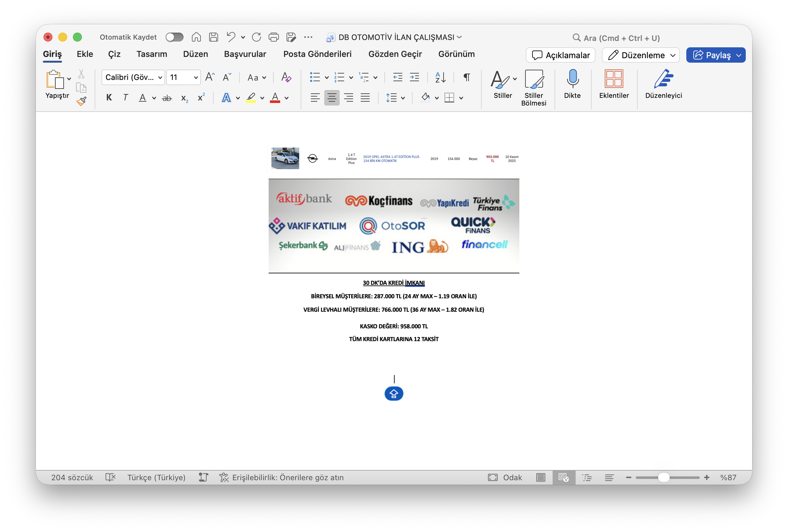The width and height of the screenshot is (788, 532).
Task: Open the Düzenleme mode dropdown
Action: click(641, 55)
